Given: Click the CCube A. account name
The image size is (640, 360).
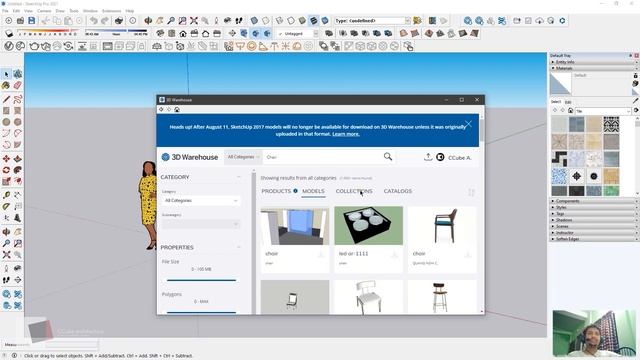Looking at the screenshot, I should pyautogui.click(x=460, y=158).
